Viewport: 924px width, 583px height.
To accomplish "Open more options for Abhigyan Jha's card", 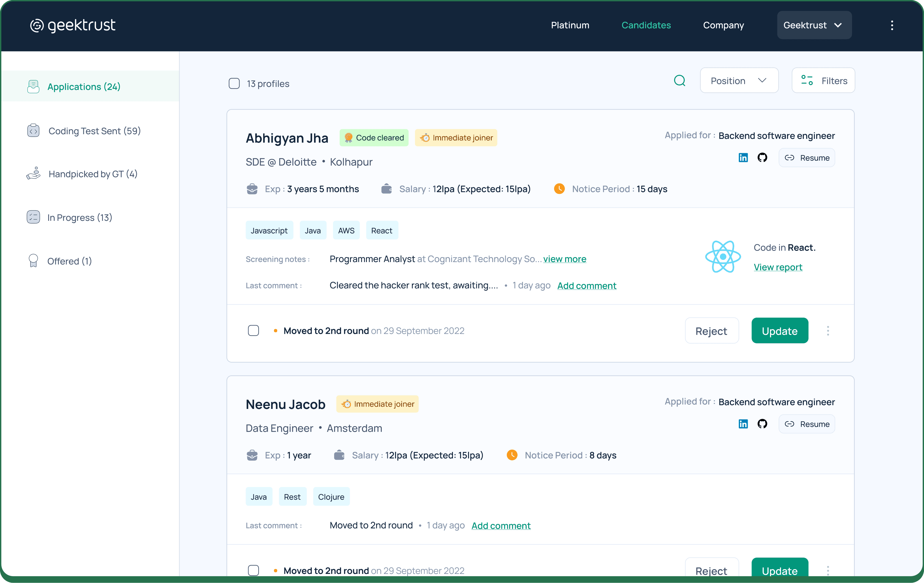I will tap(828, 331).
